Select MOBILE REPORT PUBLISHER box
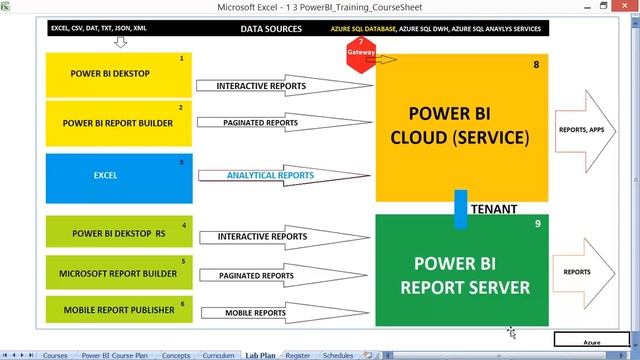This screenshot has height=360, width=640. tap(119, 309)
